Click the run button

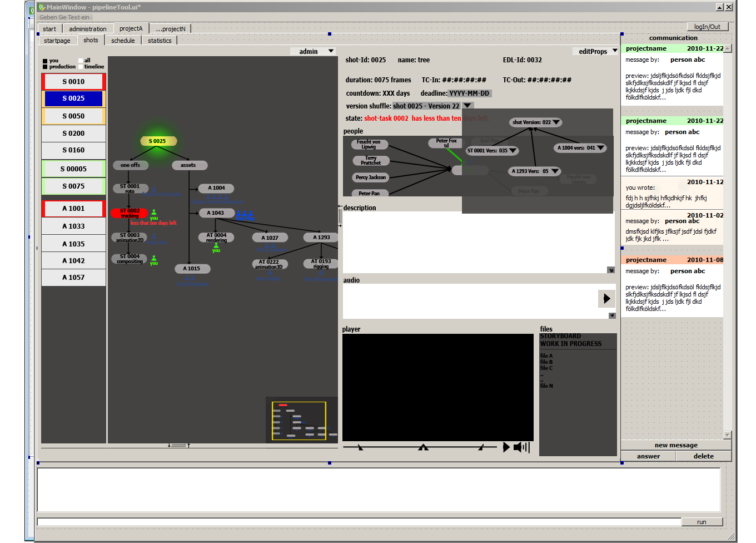(x=702, y=522)
